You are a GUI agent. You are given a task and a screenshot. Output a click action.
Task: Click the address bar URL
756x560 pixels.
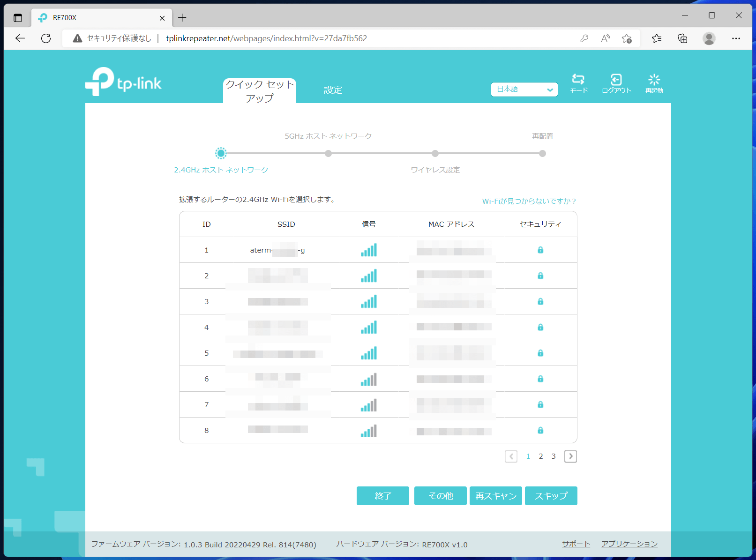267,38
